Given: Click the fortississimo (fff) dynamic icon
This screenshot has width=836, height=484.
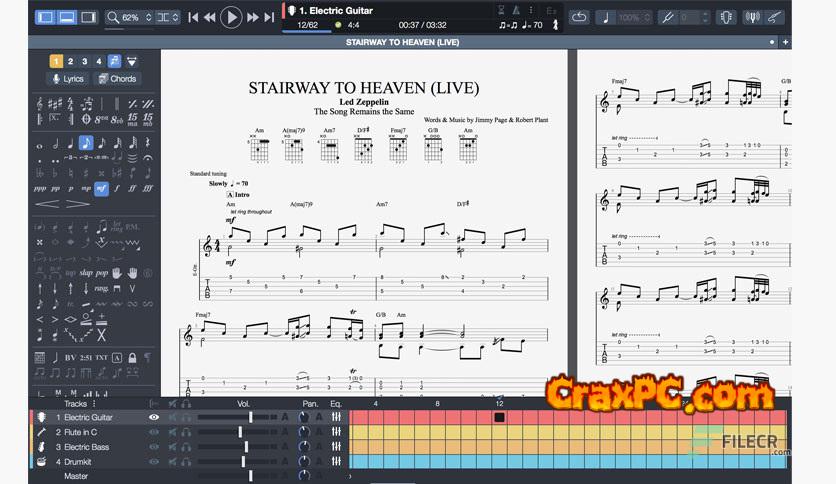Looking at the screenshot, I should tap(148, 187).
